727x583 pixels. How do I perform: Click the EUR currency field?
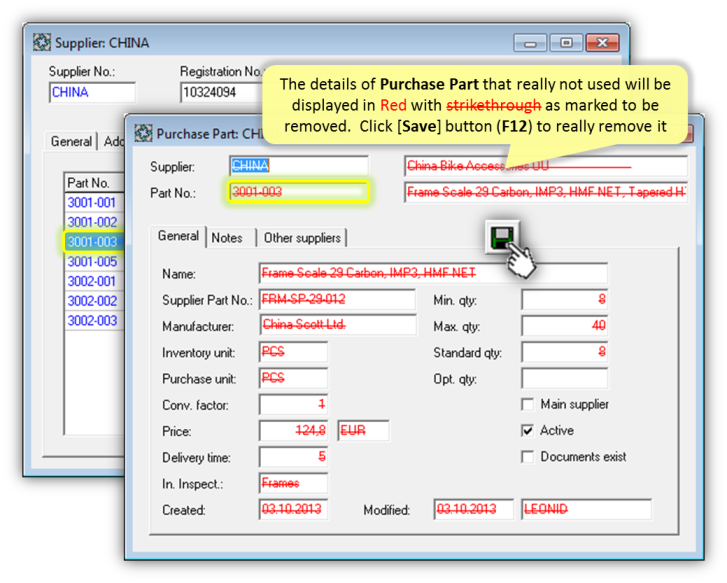coord(364,431)
